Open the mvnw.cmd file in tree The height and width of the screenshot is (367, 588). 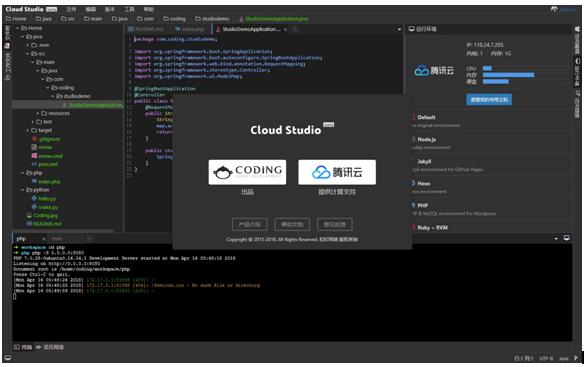point(47,156)
